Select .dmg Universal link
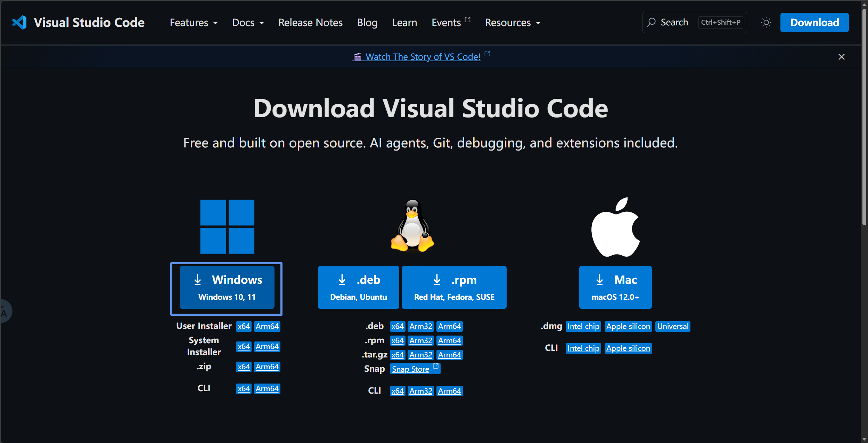 [672, 326]
